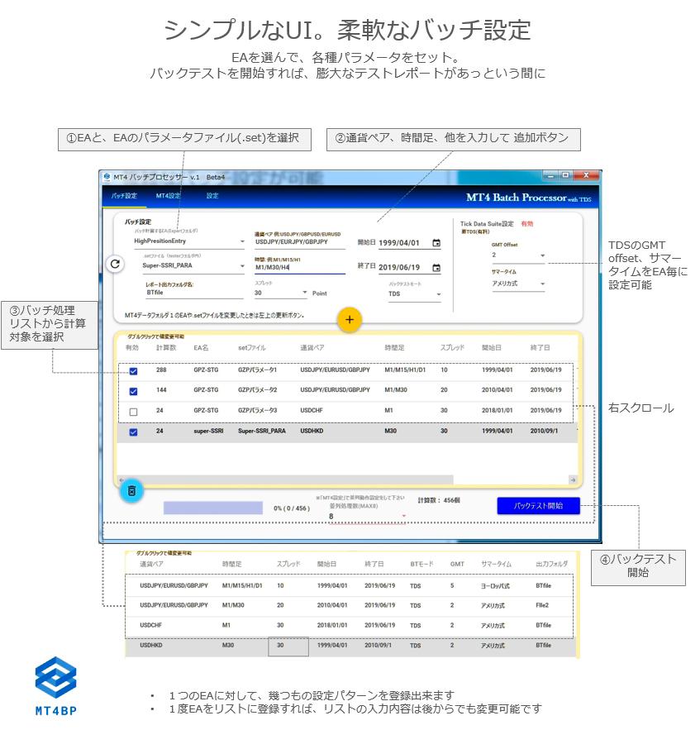The image size is (700, 749).
Task: Click the File2 output folder cell
Action: tap(542, 605)
